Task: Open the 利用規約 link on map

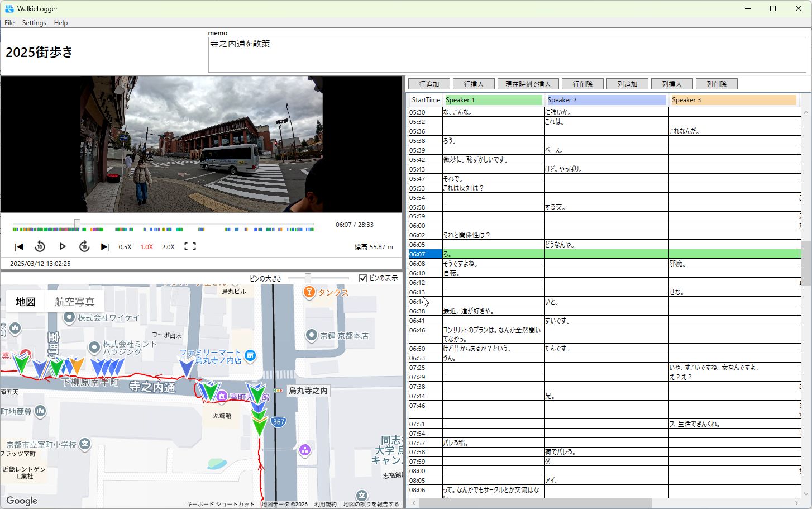Action: click(325, 504)
